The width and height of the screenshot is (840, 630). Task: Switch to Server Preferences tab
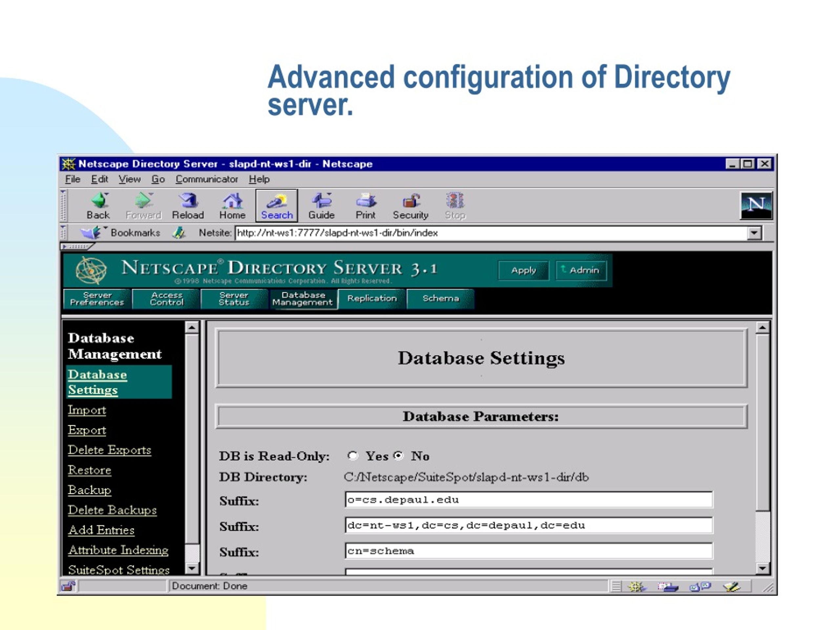97,299
